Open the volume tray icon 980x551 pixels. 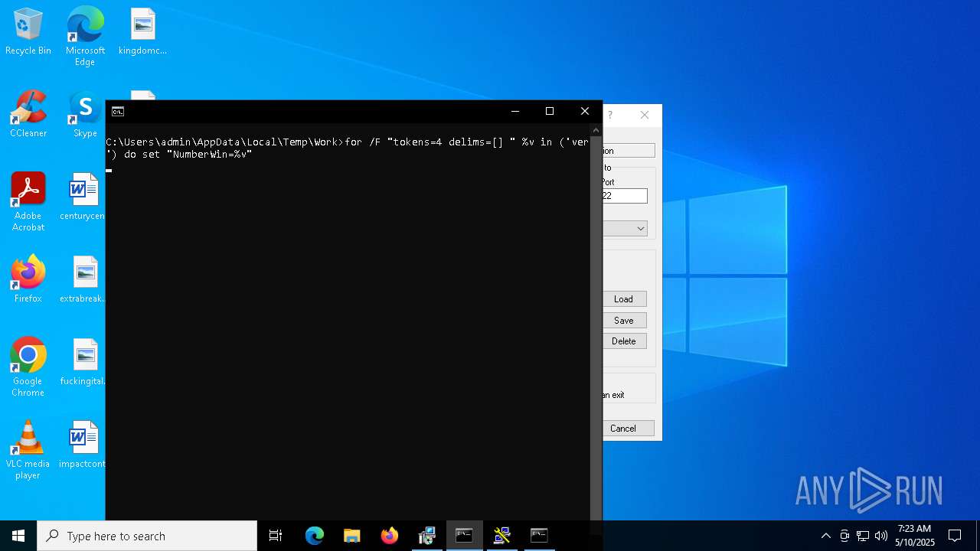[881, 536]
